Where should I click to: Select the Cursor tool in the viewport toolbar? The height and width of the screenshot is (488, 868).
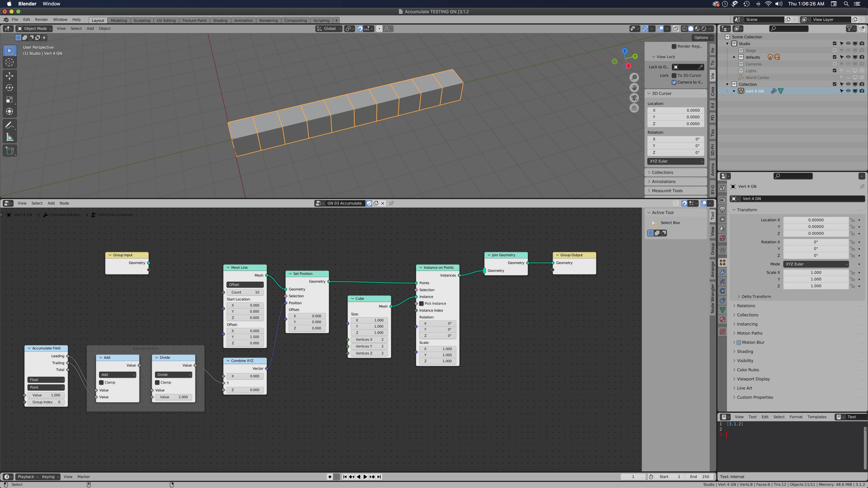tap(9, 62)
